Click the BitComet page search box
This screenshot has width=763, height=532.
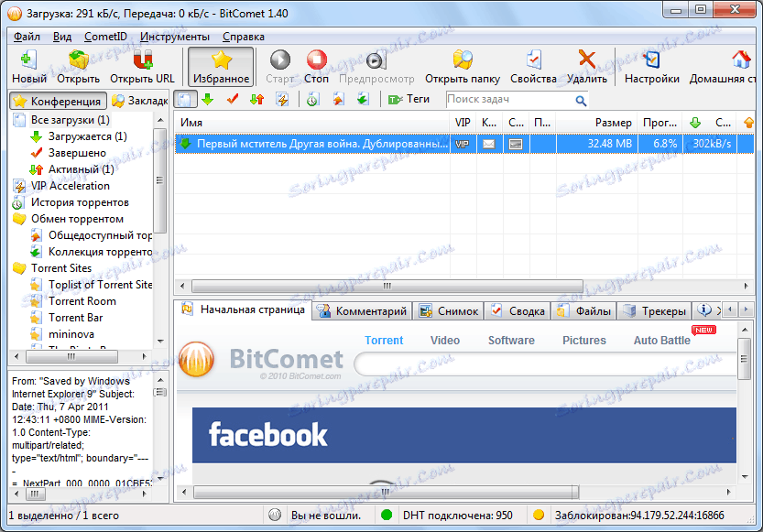click(x=546, y=364)
